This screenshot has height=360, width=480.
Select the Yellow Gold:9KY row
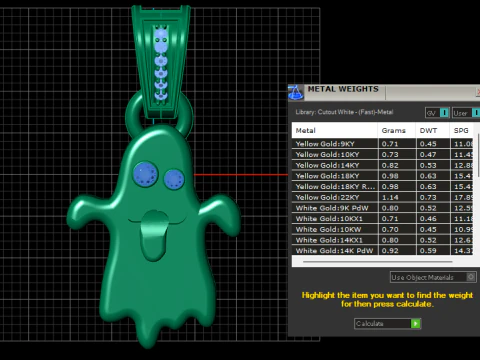[383, 144]
